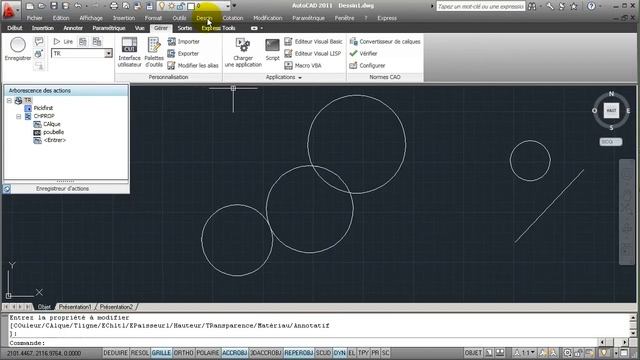Open the ribbon minimize options dropdown
Screen dimensions: 640x360
pos(262,28)
